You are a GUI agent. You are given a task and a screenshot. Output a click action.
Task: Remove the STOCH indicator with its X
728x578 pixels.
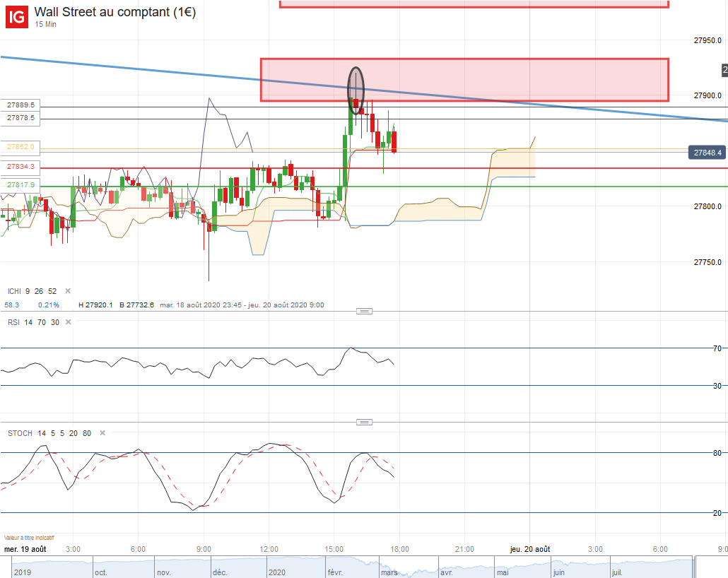click(x=102, y=433)
